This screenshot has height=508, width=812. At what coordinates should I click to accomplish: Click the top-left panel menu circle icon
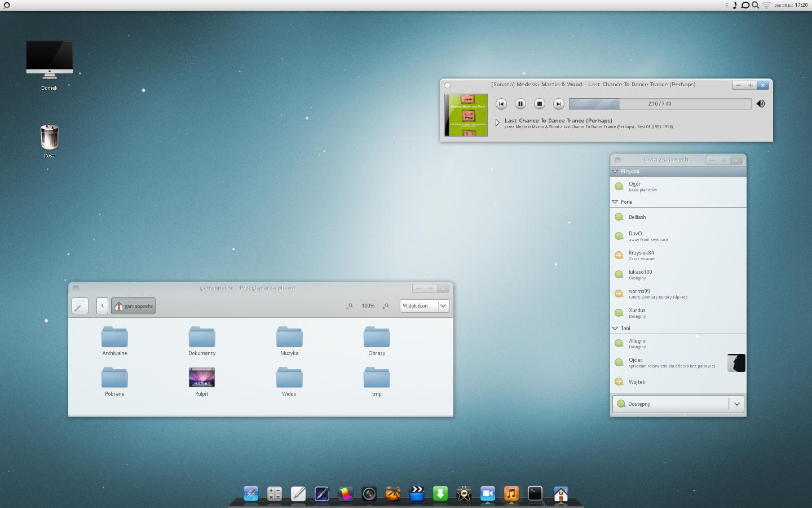click(6, 5)
